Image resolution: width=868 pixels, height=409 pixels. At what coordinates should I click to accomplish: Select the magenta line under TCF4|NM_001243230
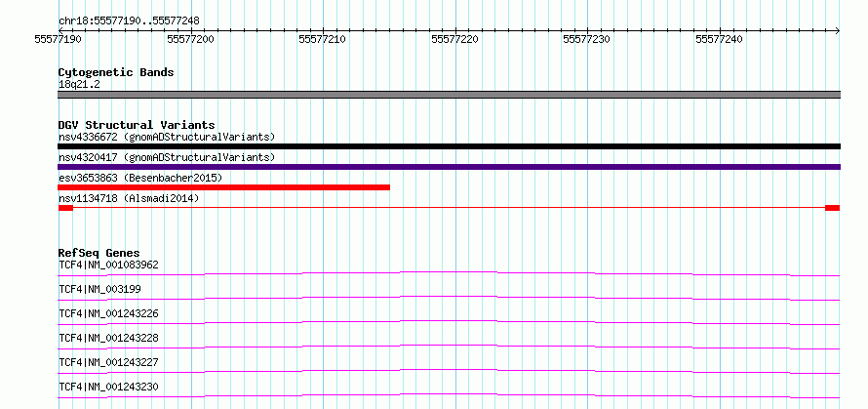click(449, 395)
